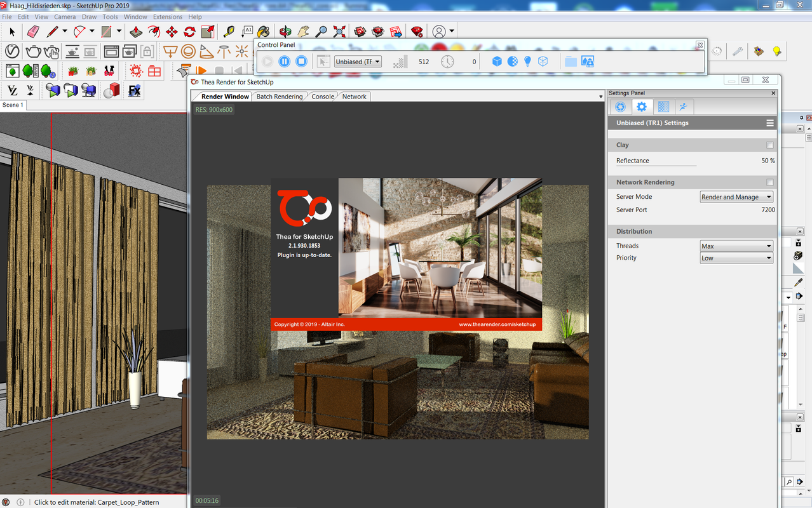Select the Rectangle shape tool
Screen dimensions: 812x508
(x=107, y=31)
